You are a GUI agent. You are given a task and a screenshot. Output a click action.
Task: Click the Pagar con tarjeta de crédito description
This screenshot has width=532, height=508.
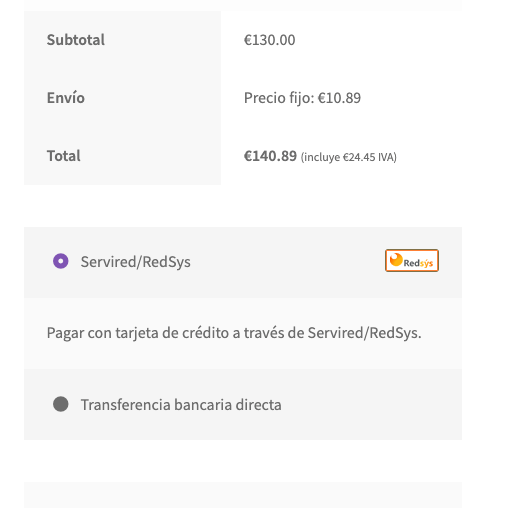click(234, 333)
